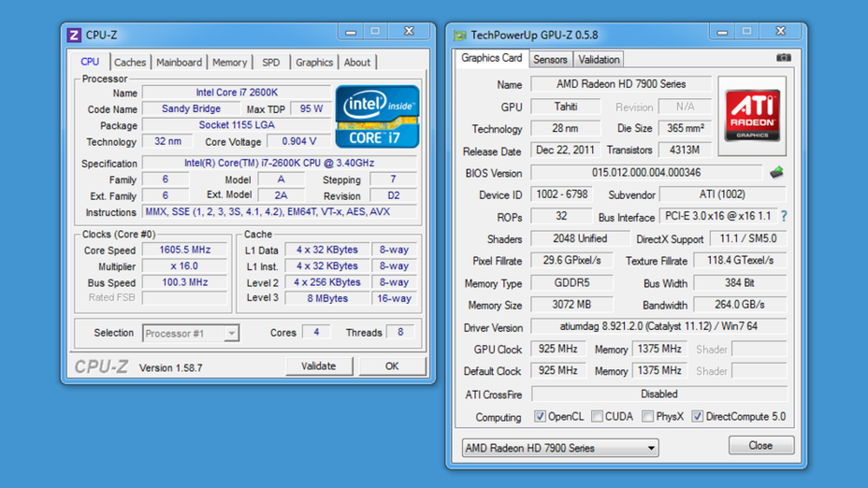This screenshot has width=868, height=488.
Task: Click the ATI Radeon logo in GPU-Z
Action: 752,115
